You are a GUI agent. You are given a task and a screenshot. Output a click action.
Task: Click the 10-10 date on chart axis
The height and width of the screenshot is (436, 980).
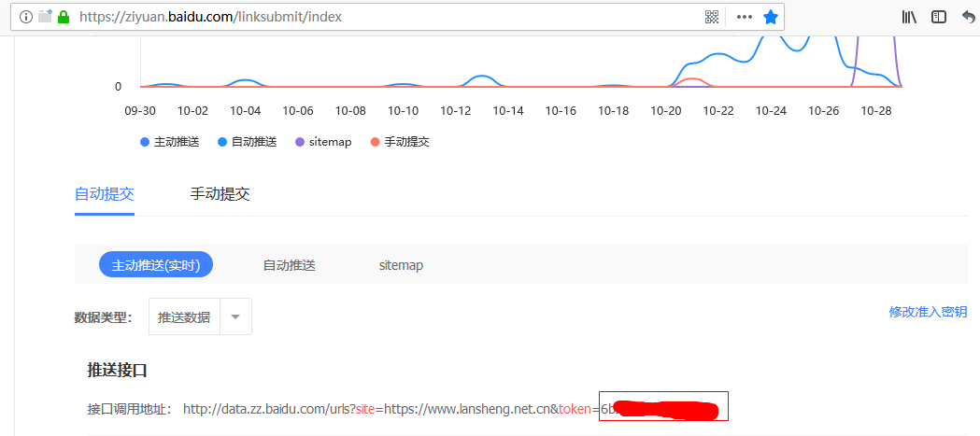tap(404, 110)
